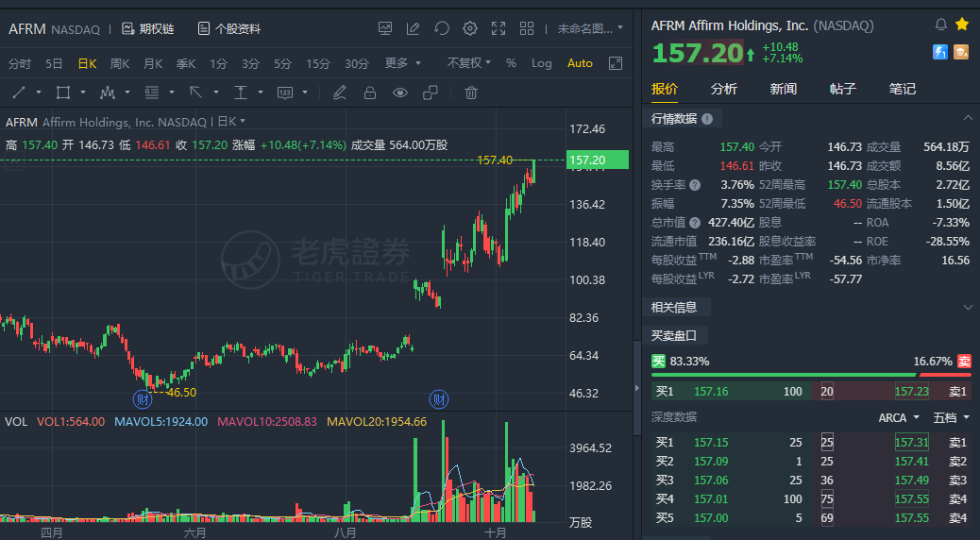
Task: Open the 日K legend dropdown on chart
Action: [x=231, y=121]
